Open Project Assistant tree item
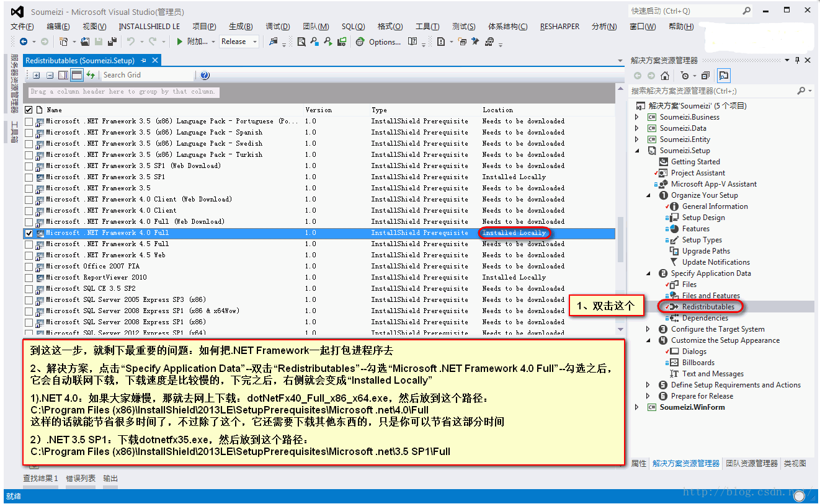This screenshot has width=820, height=504. click(x=698, y=173)
